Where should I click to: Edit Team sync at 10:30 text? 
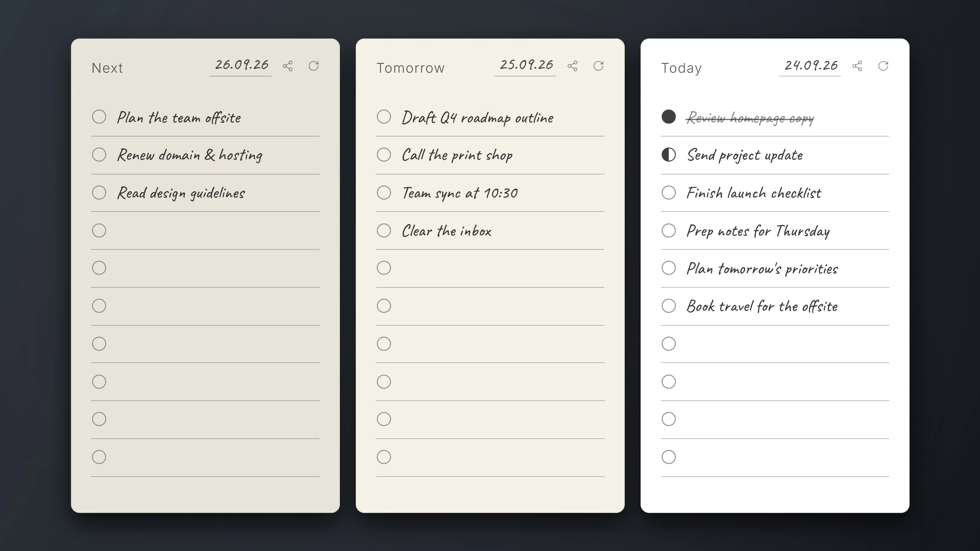pos(460,194)
